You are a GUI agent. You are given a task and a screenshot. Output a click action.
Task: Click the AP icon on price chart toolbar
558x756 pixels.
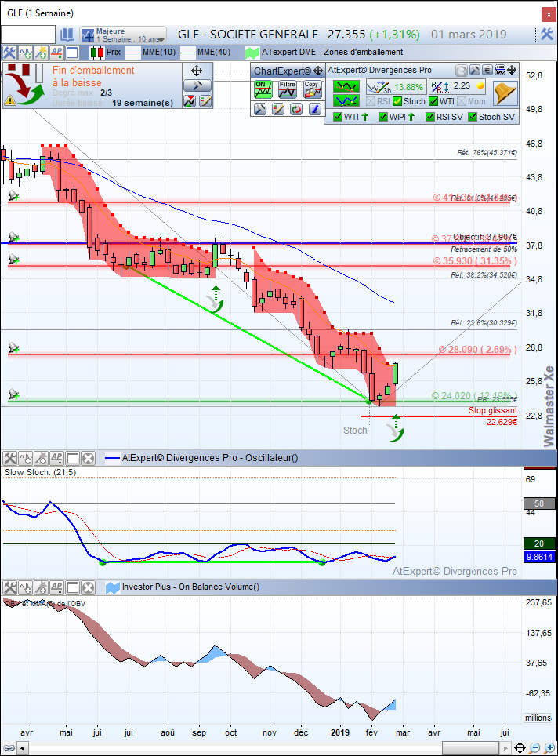tap(56, 53)
